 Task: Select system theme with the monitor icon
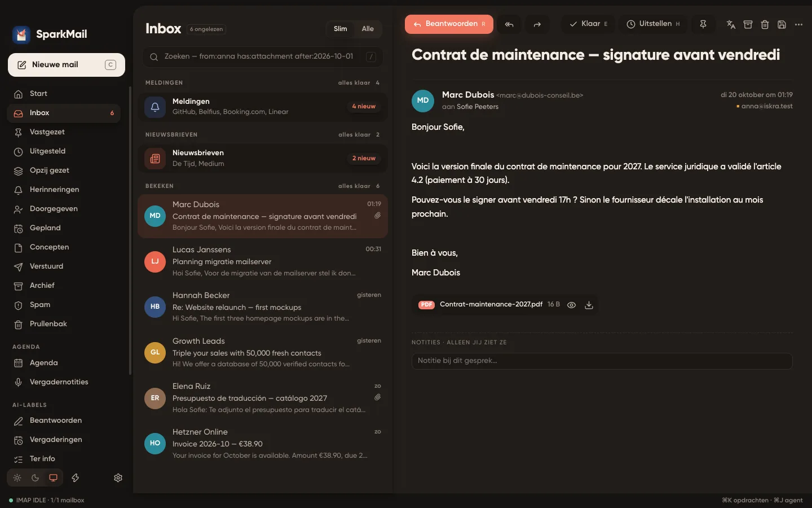pyautogui.click(x=54, y=478)
